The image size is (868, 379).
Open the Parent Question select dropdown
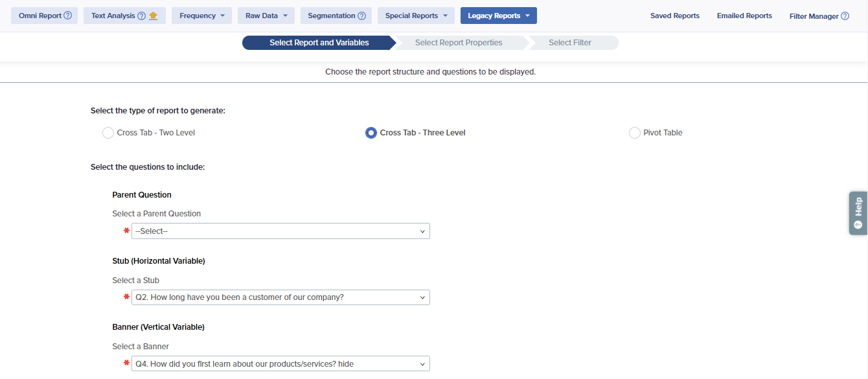tap(280, 231)
